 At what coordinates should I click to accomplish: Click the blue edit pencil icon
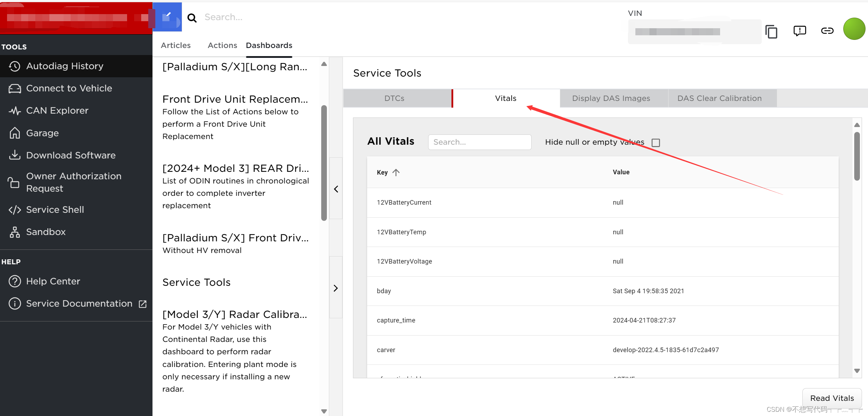point(167,17)
